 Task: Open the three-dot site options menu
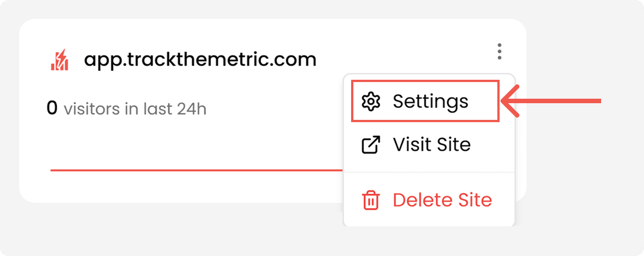click(x=499, y=52)
